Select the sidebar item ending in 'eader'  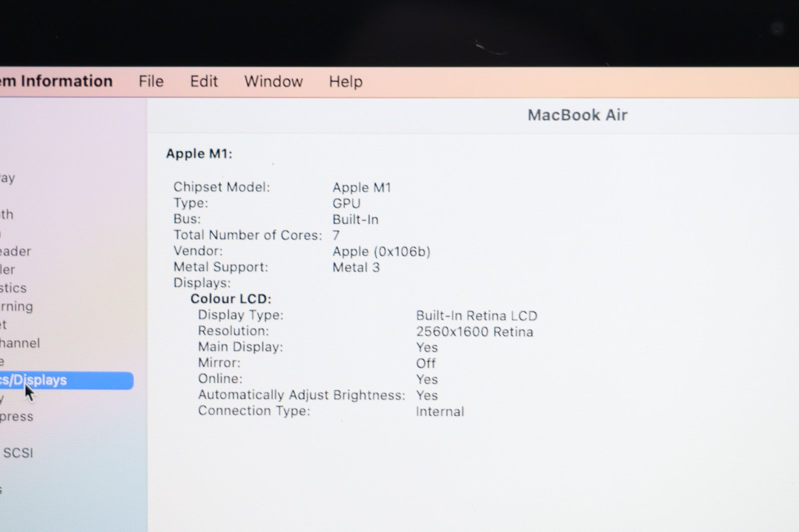pyautogui.click(x=15, y=251)
